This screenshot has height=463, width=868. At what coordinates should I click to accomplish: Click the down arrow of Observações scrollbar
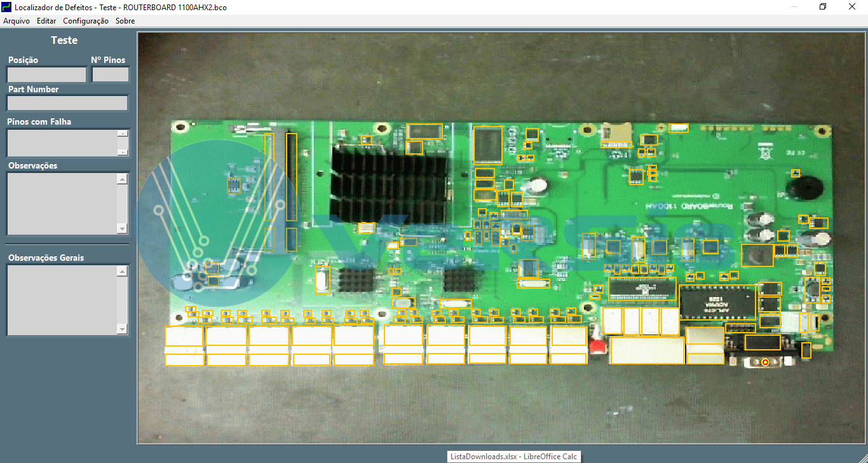click(123, 228)
